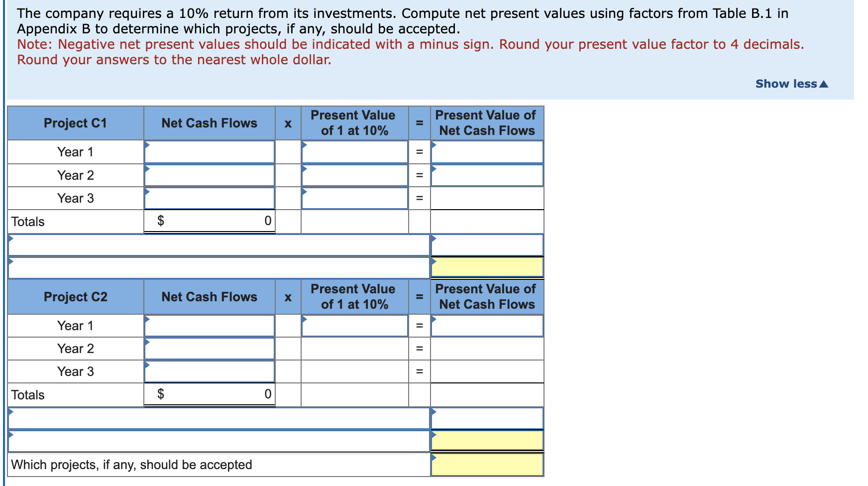The height and width of the screenshot is (486, 868).
Task: Select the Year 2 Net Cash Flows cell under Project C1
Action: click(x=209, y=175)
